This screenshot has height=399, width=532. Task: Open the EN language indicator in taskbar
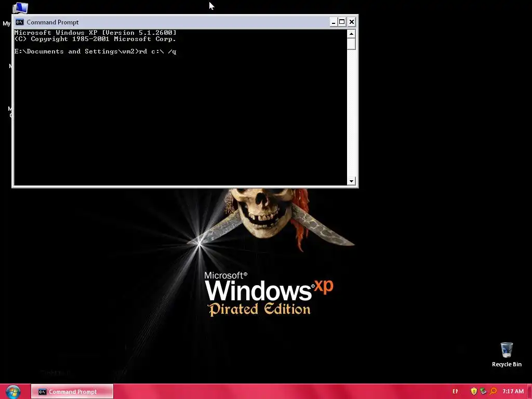(455, 391)
